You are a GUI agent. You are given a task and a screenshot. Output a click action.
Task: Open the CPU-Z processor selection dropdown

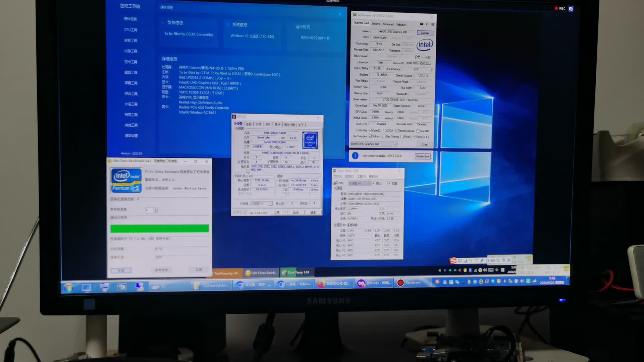tap(270, 203)
